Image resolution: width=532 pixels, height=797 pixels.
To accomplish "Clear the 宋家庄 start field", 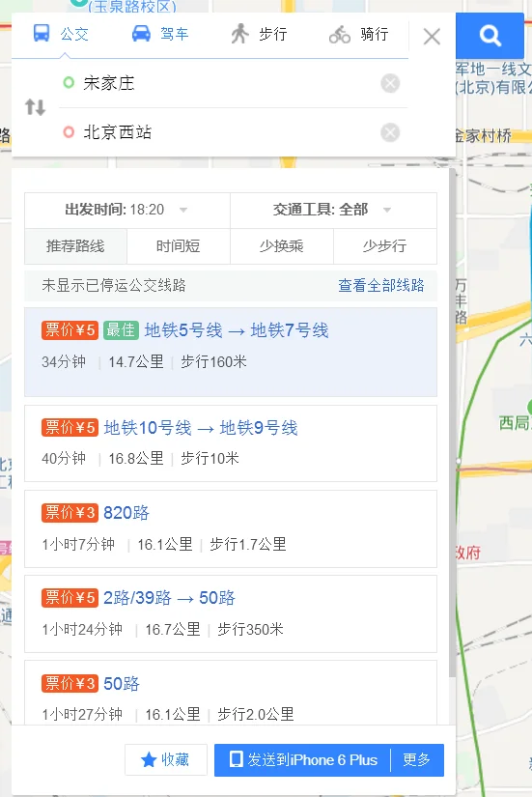I will pyautogui.click(x=390, y=83).
